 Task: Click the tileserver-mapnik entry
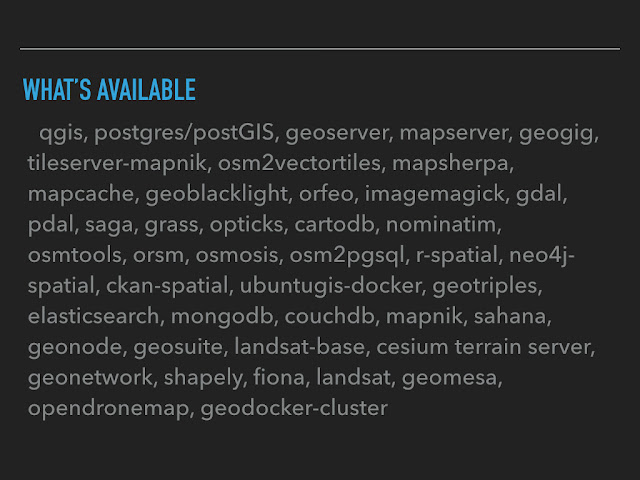pos(117,163)
